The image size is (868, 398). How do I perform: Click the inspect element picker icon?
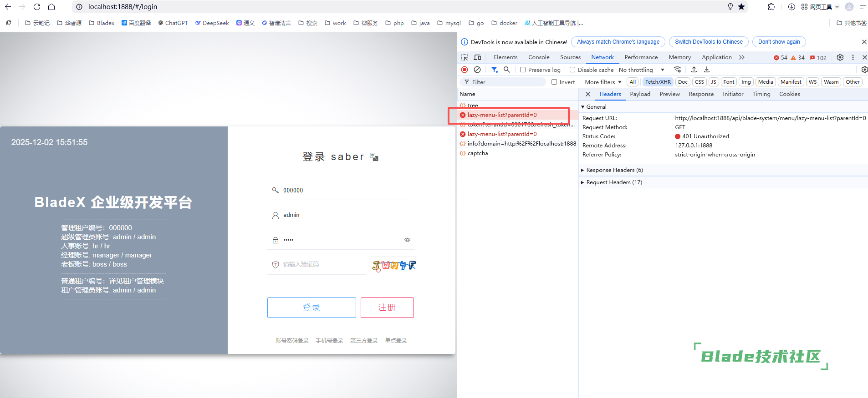coord(465,57)
